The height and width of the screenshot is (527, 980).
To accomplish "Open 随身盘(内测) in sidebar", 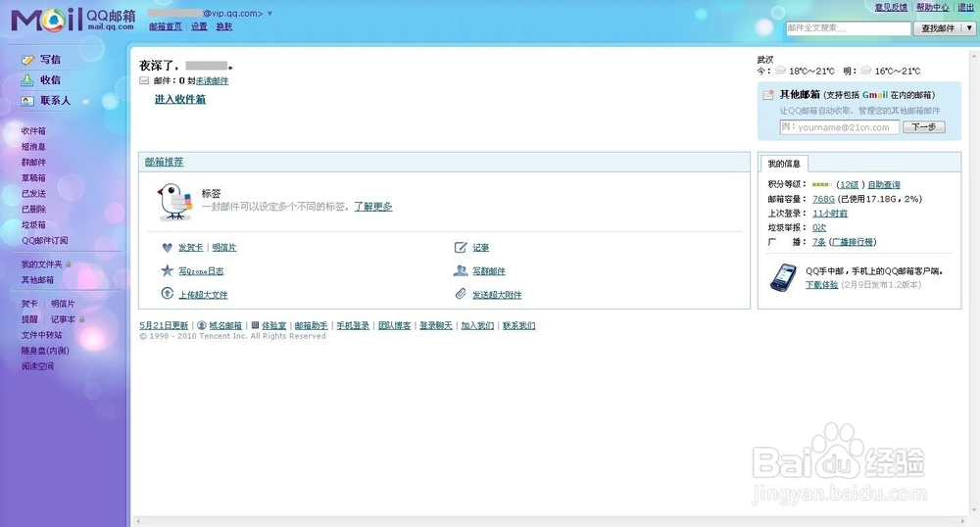I will (x=45, y=351).
